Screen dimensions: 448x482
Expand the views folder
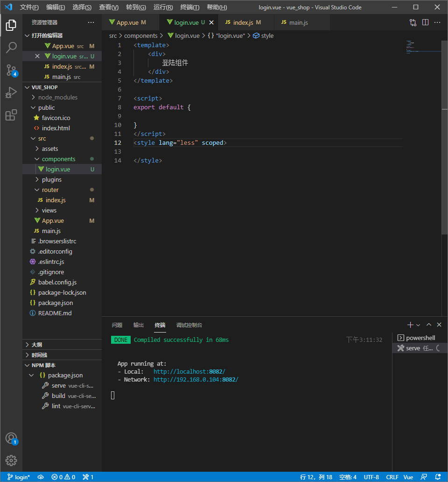click(x=62, y=210)
